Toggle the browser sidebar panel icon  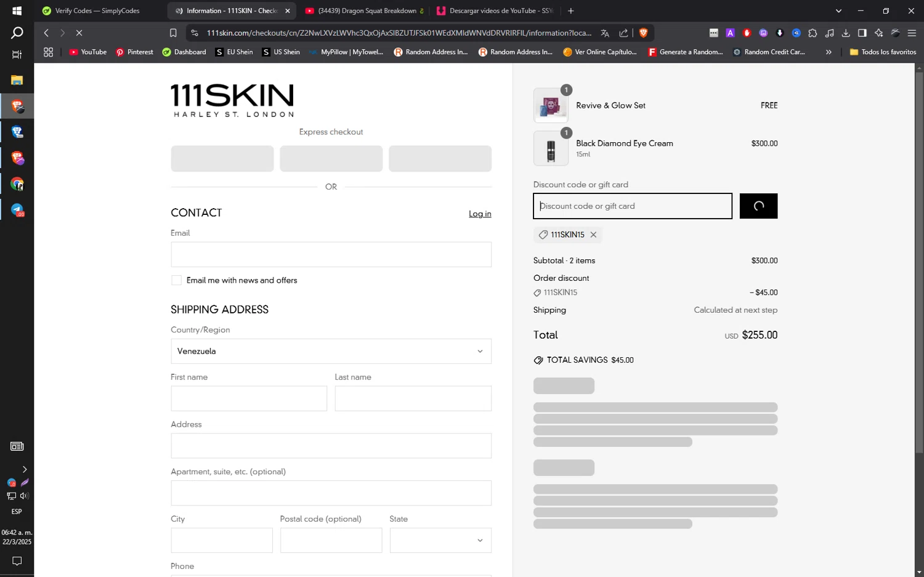tap(862, 33)
